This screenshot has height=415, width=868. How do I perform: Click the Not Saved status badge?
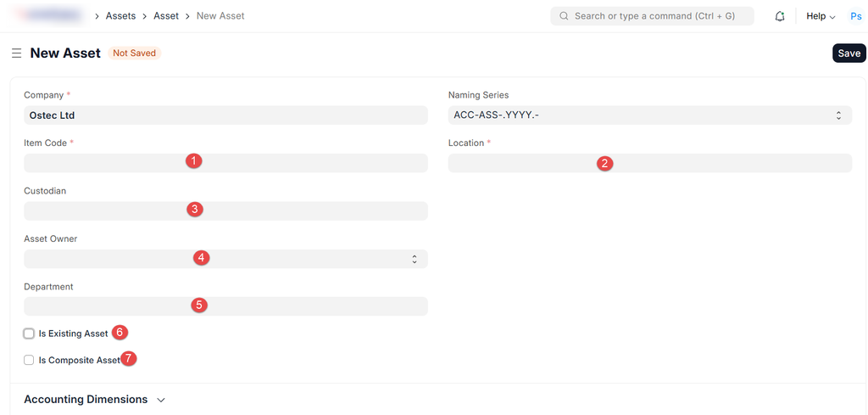point(135,53)
